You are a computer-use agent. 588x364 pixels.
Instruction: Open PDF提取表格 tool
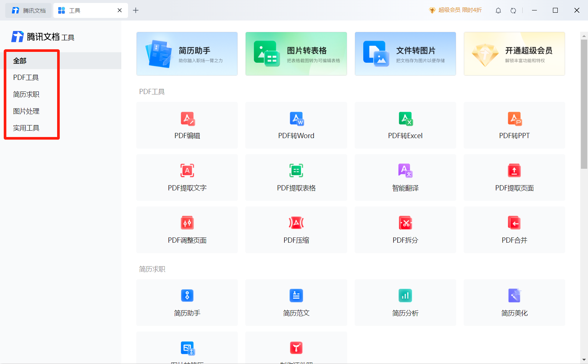[296, 178]
